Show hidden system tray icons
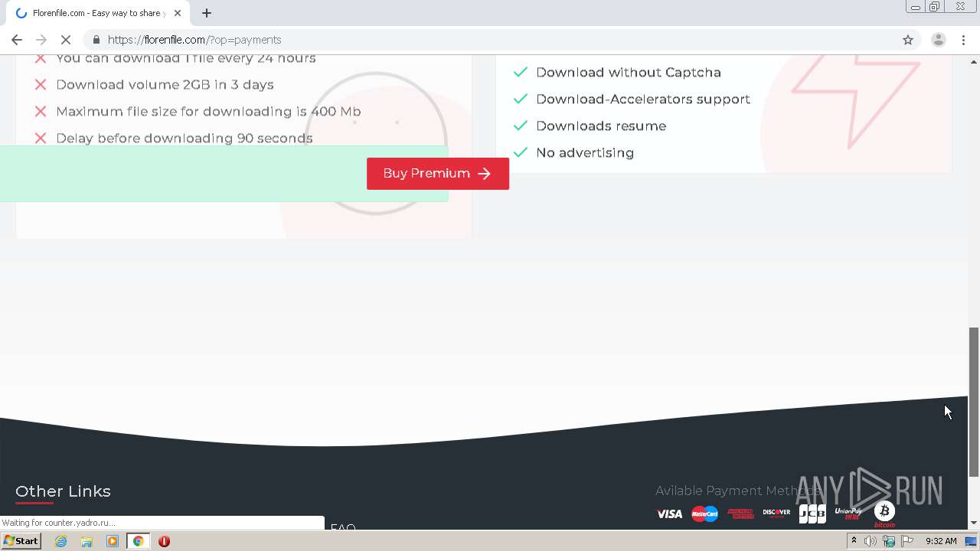 (x=854, y=541)
